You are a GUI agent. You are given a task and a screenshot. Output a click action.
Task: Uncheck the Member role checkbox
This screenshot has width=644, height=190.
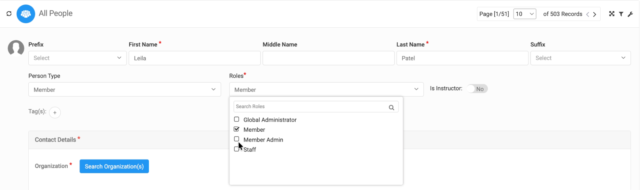pyautogui.click(x=236, y=129)
